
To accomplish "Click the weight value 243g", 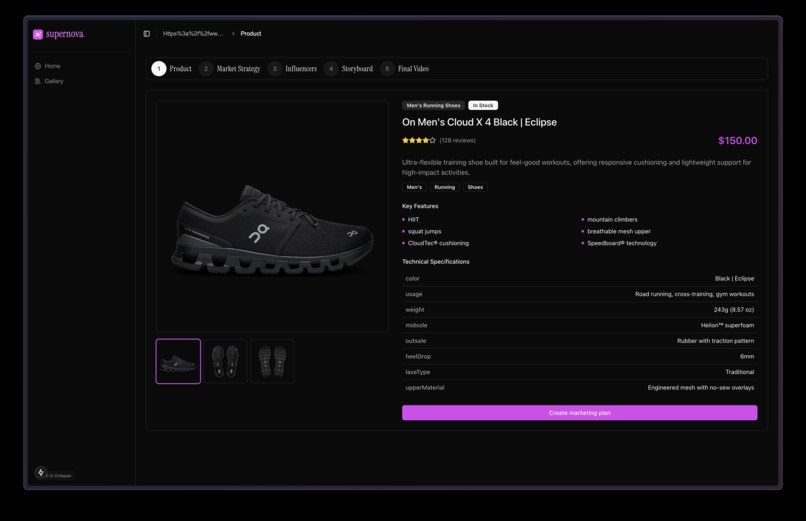I will pyautogui.click(x=734, y=310).
